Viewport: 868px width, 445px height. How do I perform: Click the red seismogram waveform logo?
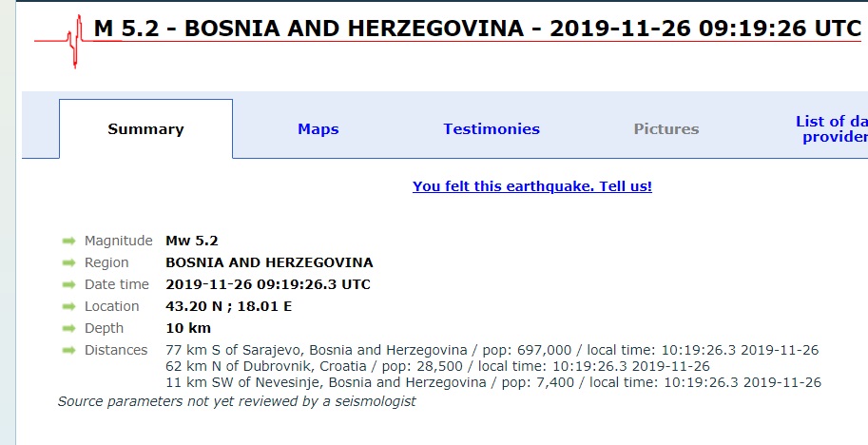click(75, 42)
